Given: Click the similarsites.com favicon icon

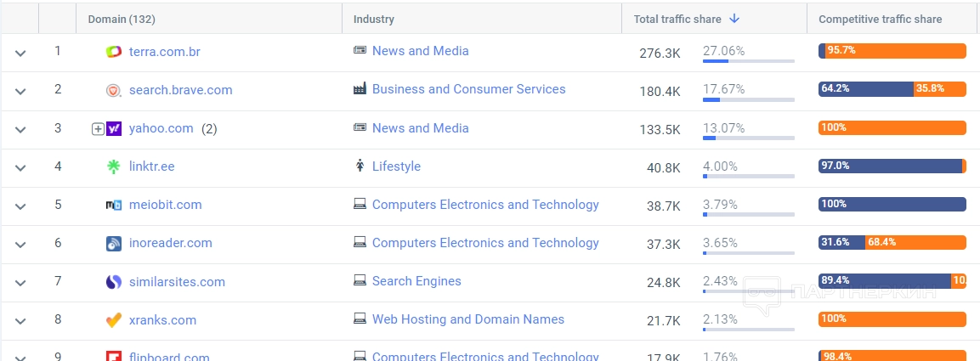Looking at the screenshot, I should (x=114, y=282).
